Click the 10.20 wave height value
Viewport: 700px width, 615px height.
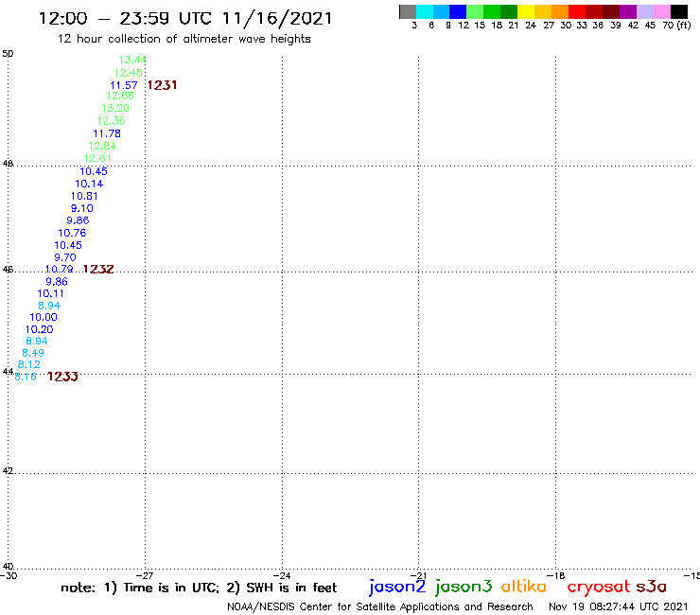tap(40, 329)
